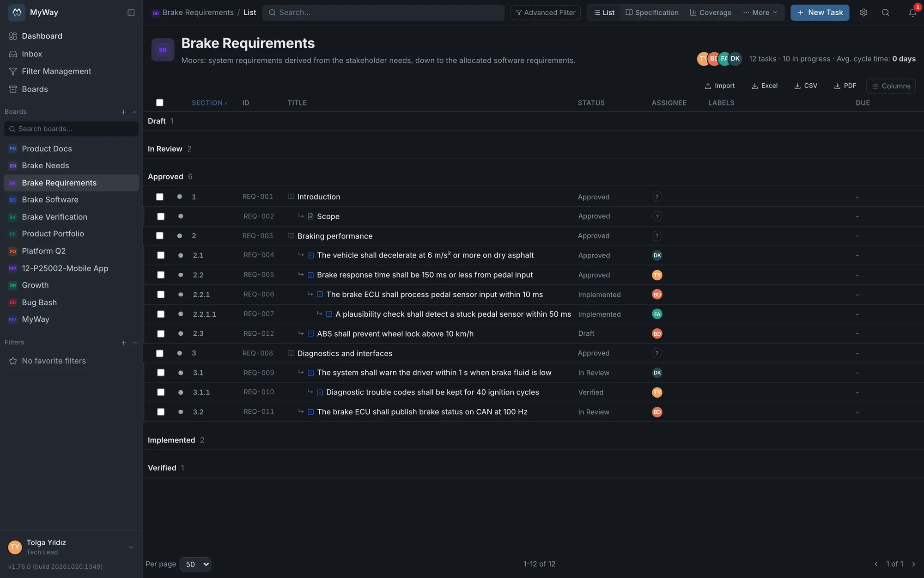924x578 pixels.
Task: Click the Inbox sidebar icon
Action: (x=13, y=54)
